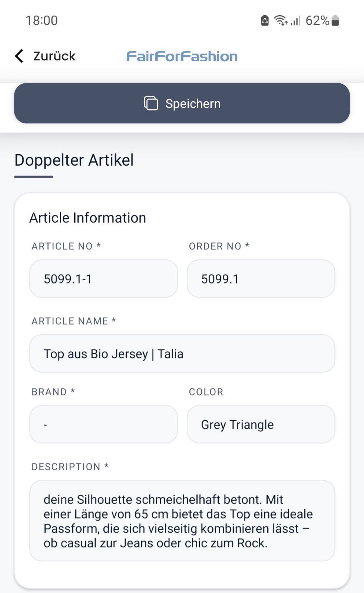Save with the Speichern button
The height and width of the screenshot is (593, 364).
click(182, 103)
